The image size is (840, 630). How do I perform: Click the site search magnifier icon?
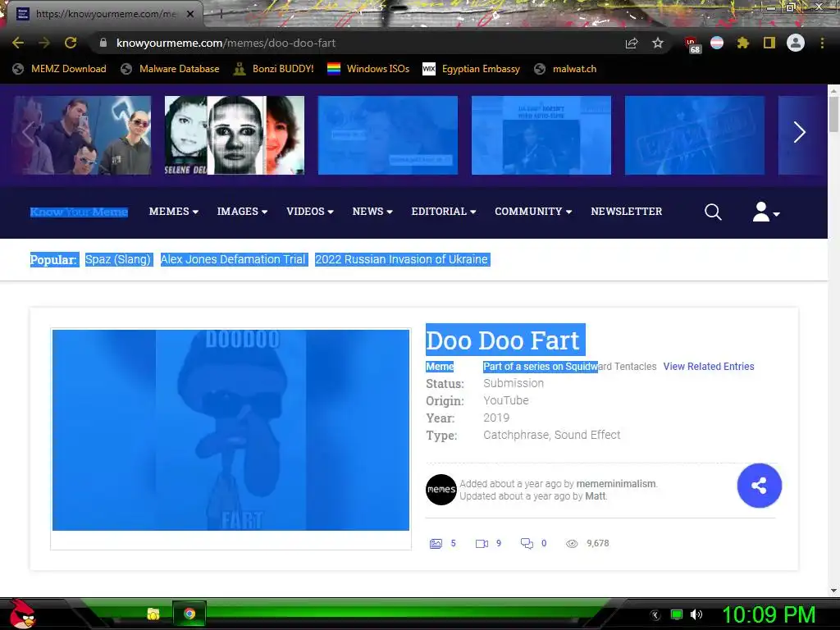tap(713, 212)
